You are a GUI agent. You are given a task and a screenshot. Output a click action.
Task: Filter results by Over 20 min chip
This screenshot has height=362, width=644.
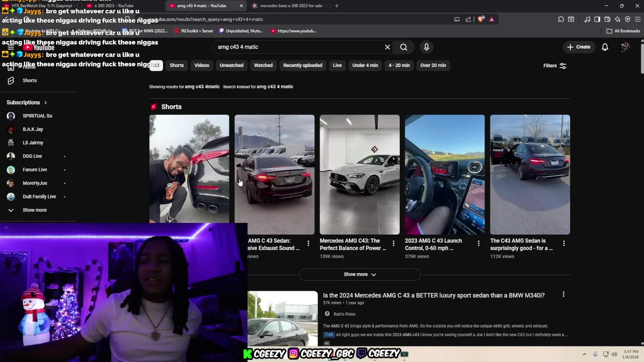pyautogui.click(x=433, y=65)
